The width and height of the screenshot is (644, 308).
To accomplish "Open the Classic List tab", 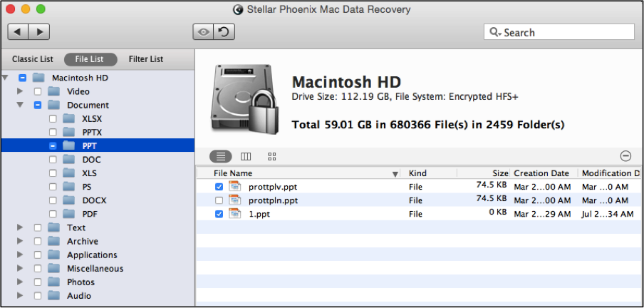I will [33, 59].
